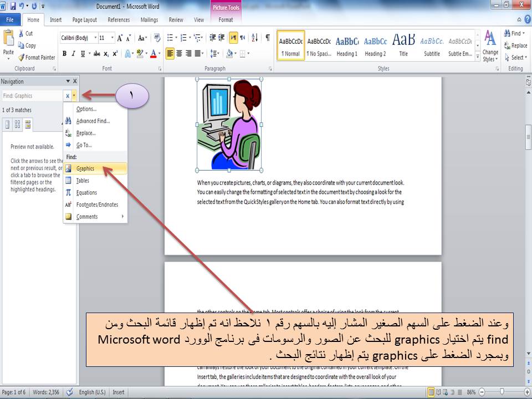This screenshot has width=532, height=399.
Task: Switch to the Page Layout tab
Action: click(84, 20)
